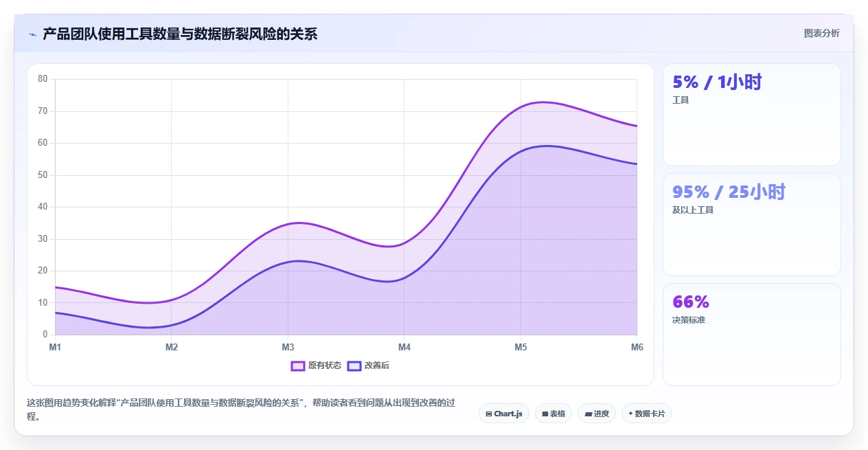Click the M1 x-axis label
The height and width of the screenshot is (450, 868).
[55, 348]
